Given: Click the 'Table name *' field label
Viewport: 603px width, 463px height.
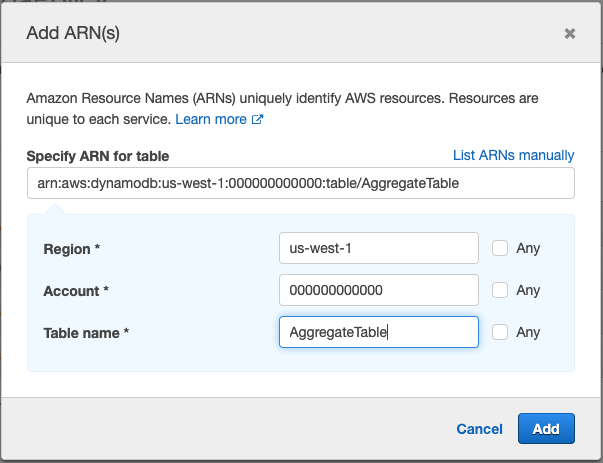Looking at the screenshot, I should click(86, 333).
